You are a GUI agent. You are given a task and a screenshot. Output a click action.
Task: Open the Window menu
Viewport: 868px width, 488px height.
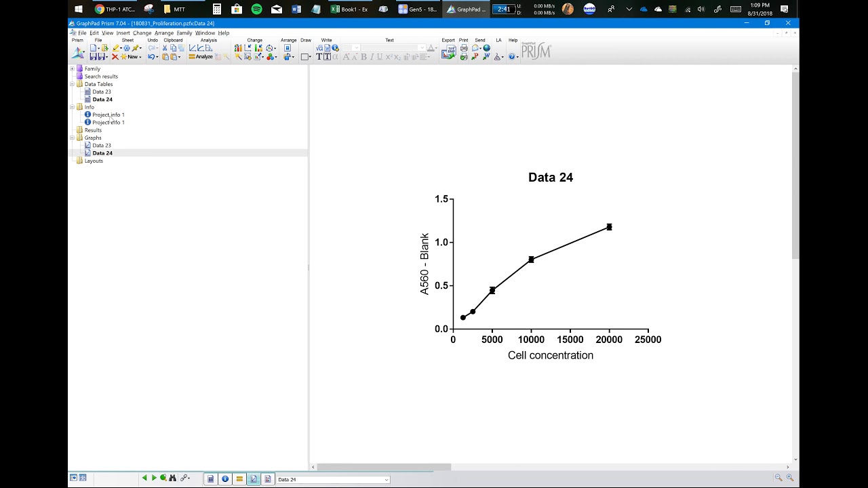[205, 33]
